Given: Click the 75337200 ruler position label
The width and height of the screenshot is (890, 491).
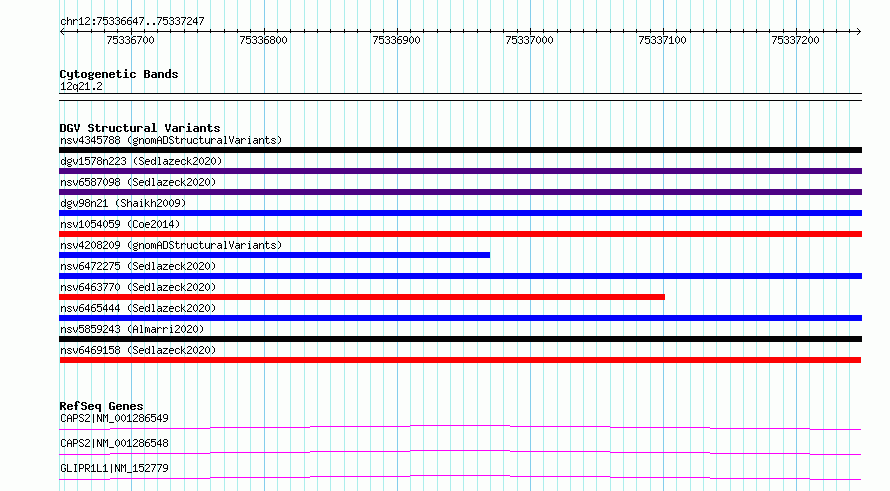Looking at the screenshot, I should coord(795,40).
